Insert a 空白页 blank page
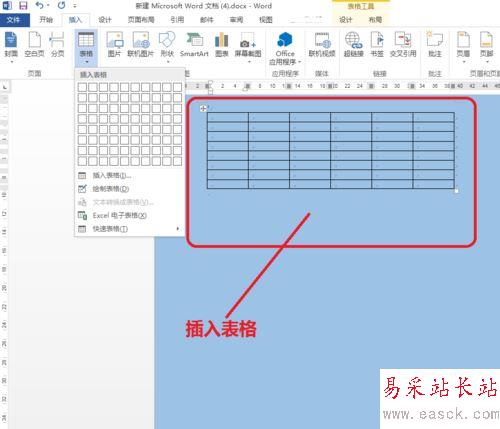Screen dimensions: 500x429 34,45
